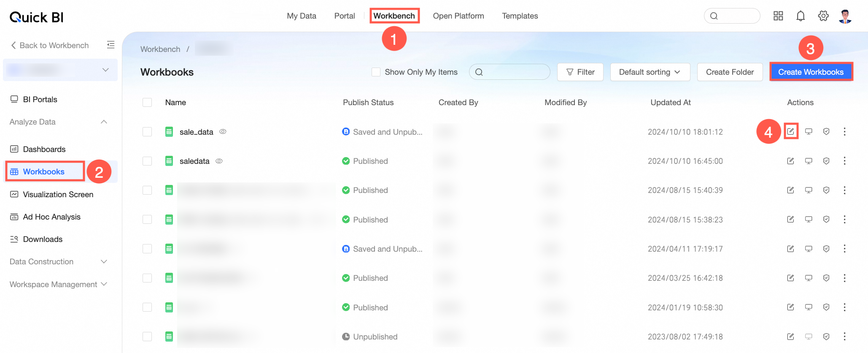Open Dashboards in the sidebar
The image size is (868, 353).
pos(44,149)
